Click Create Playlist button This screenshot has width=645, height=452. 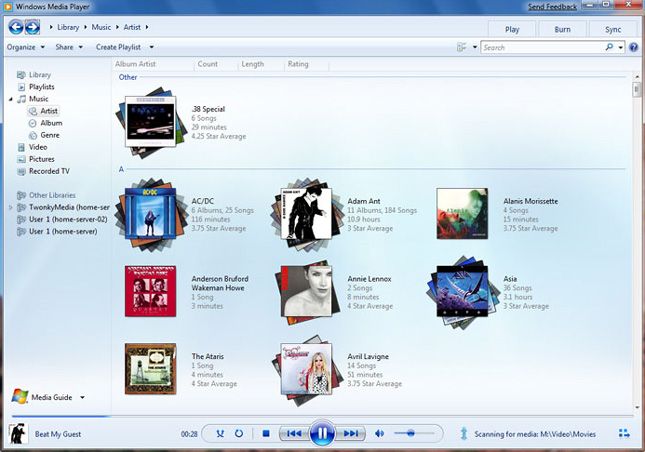118,47
